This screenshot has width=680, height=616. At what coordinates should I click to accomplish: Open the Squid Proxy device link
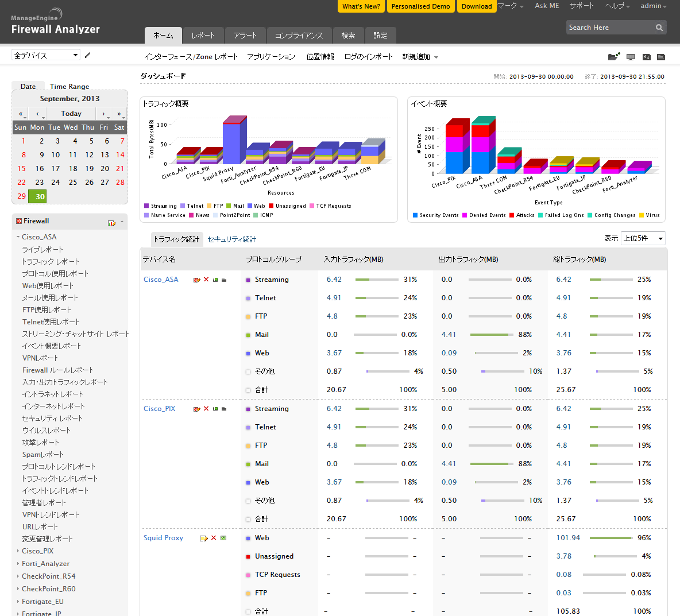point(163,538)
